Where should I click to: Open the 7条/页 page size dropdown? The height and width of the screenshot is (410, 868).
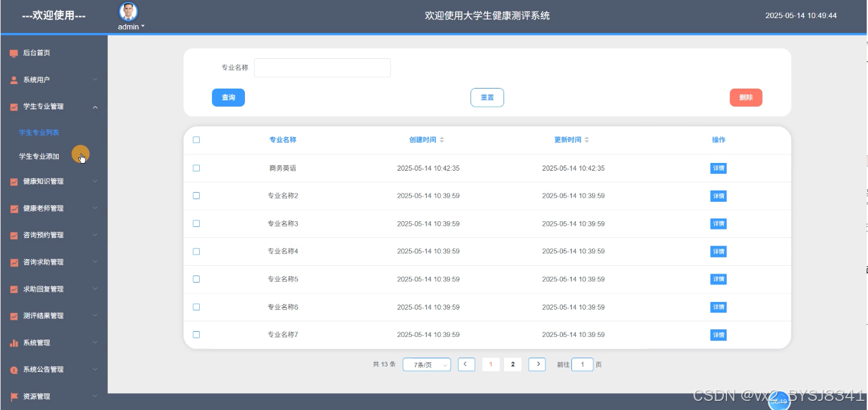tap(427, 365)
